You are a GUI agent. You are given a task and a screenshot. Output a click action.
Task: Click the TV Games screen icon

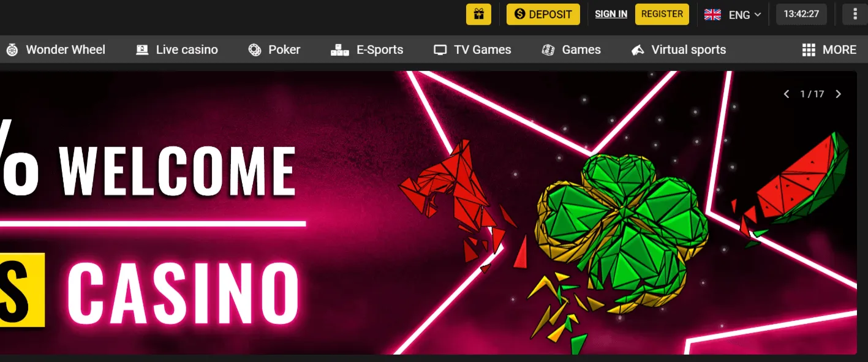[440, 50]
